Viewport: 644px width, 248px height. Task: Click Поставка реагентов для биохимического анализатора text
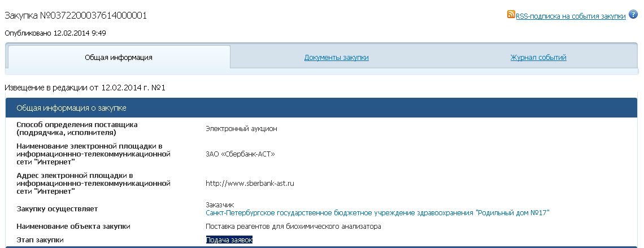tap(293, 226)
